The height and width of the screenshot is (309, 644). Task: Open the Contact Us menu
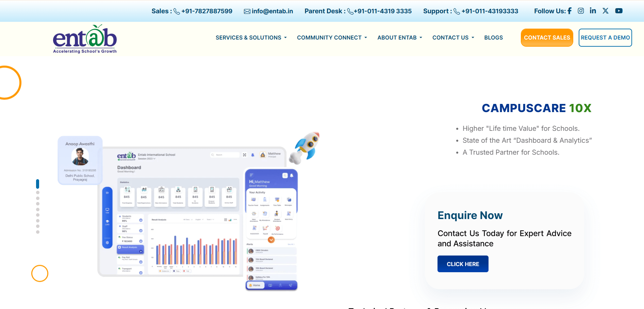(x=453, y=37)
